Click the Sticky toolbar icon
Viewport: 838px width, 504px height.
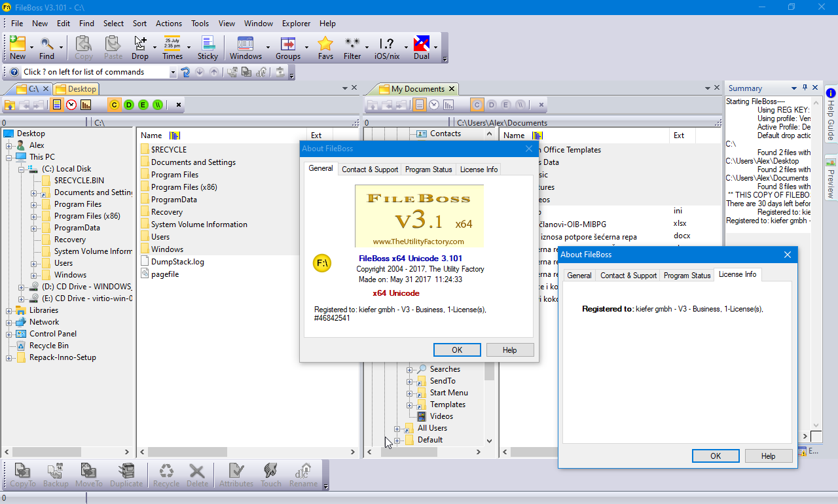pos(208,45)
